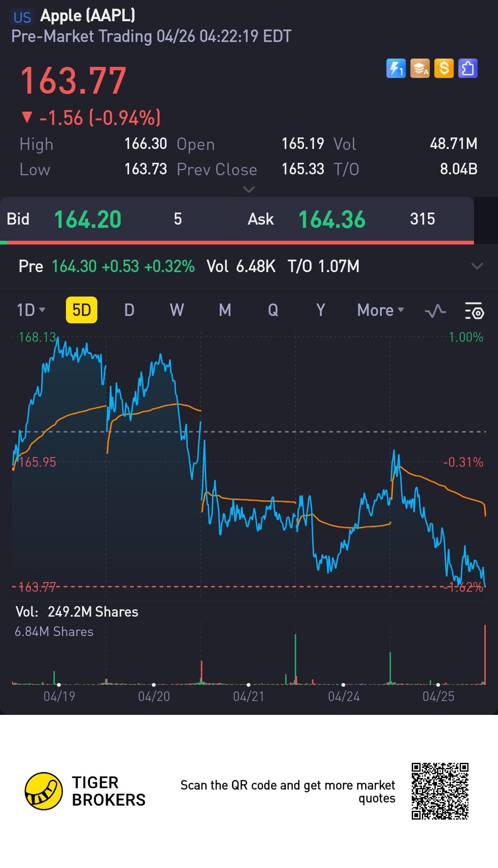Image resolution: width=498 pixels, height=868 pixels.
Task: Tap the 6.84M Shares volume label
Action: pyautogui.click(x=54, y=632)
